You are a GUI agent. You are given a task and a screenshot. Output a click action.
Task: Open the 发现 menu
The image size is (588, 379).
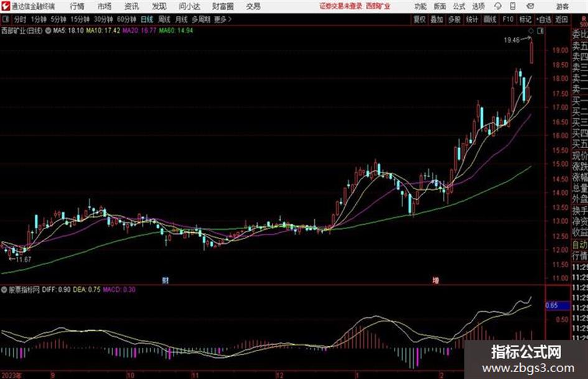coord(159,6)
